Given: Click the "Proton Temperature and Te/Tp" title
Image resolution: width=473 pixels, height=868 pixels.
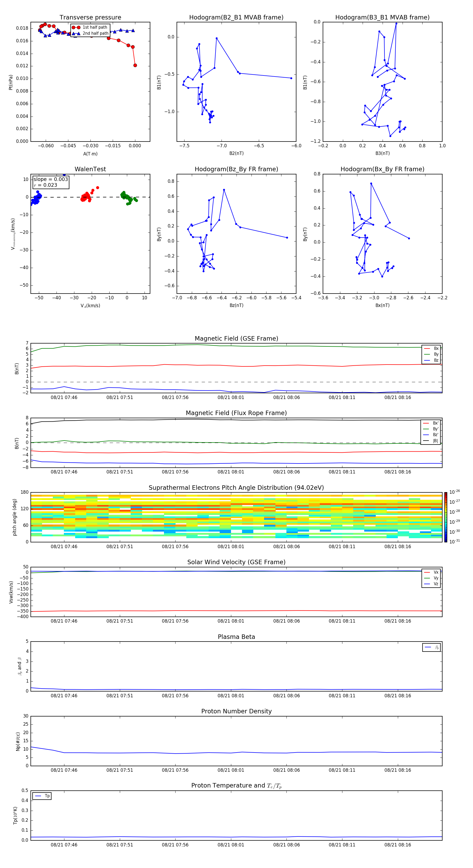Looking at the screenshot, I should pos(236,786).
